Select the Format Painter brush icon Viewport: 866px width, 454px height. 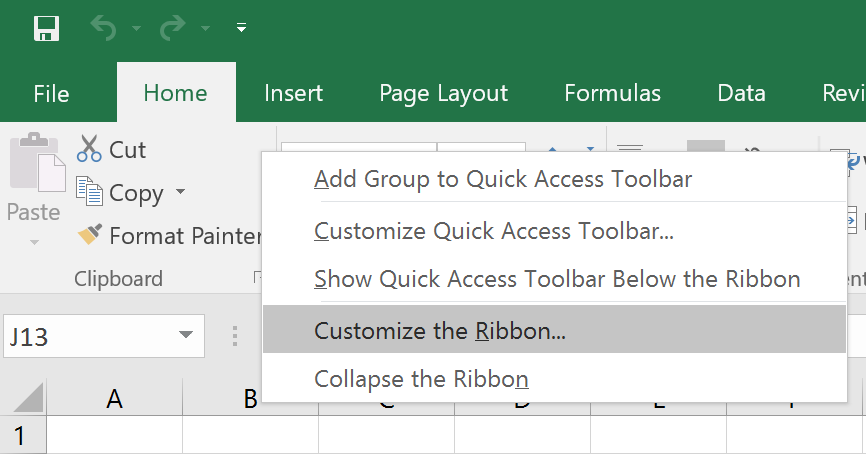(91, 236)
